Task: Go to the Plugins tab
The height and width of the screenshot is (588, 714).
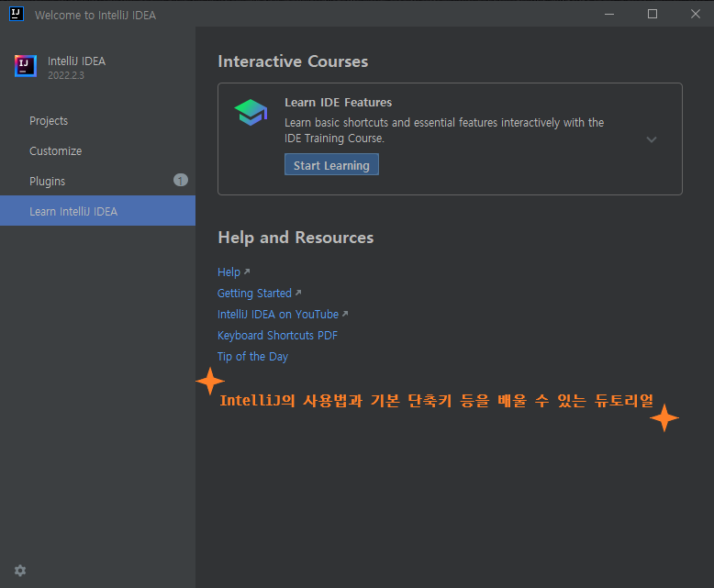Action: 97,181
